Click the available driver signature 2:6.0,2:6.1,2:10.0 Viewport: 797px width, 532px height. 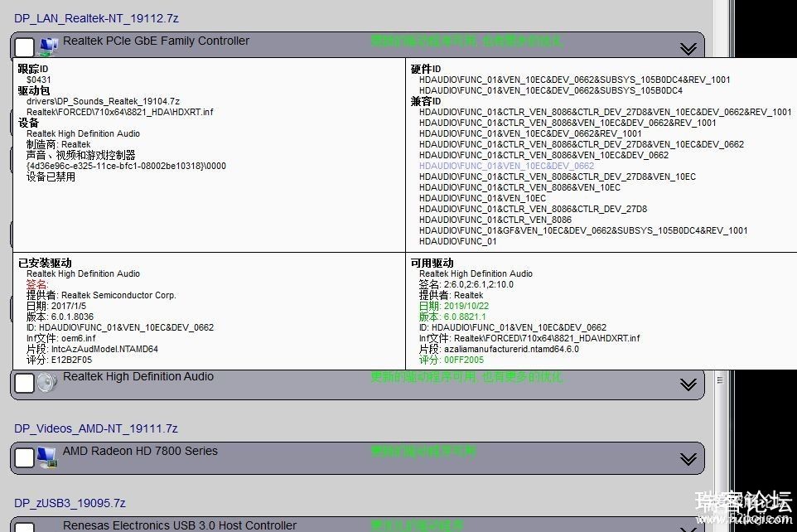click(478, 284)
